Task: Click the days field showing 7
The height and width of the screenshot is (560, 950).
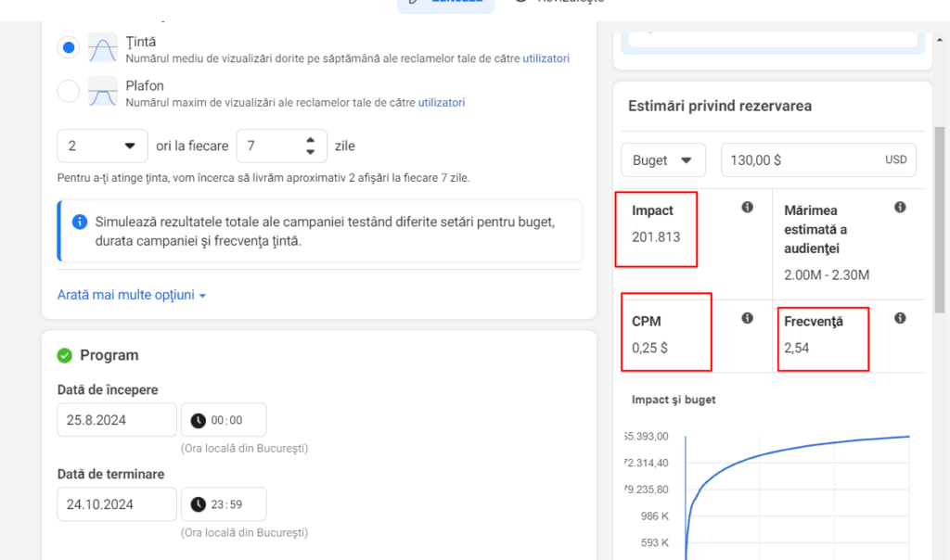Action: click(282, 146)
